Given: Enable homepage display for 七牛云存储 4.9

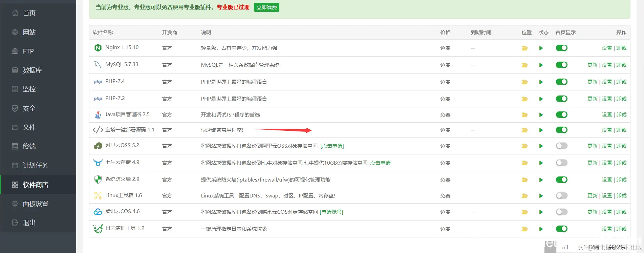Looking at the screenshot, I should [x=562, y=163].
